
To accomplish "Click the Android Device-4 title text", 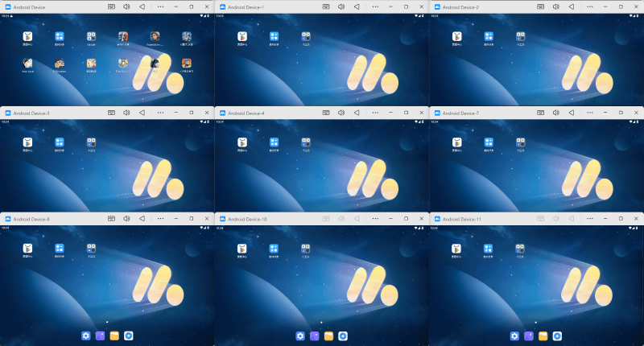I will [246, 113].
